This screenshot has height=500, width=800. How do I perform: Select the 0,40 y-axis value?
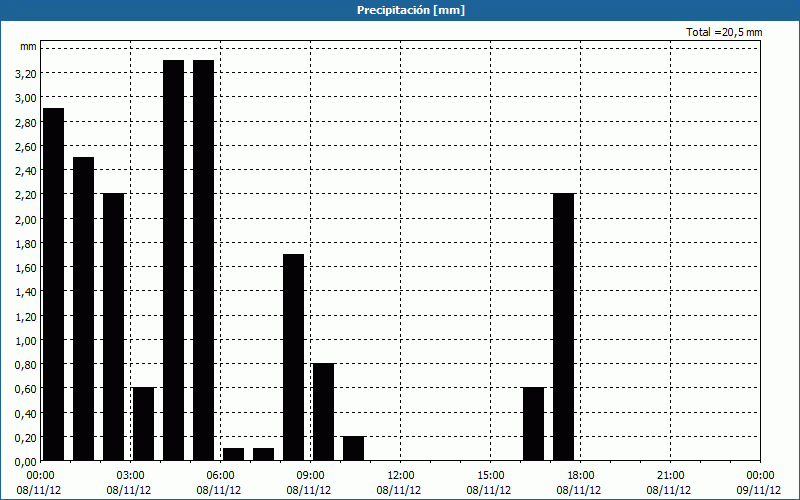pos(26,414)
